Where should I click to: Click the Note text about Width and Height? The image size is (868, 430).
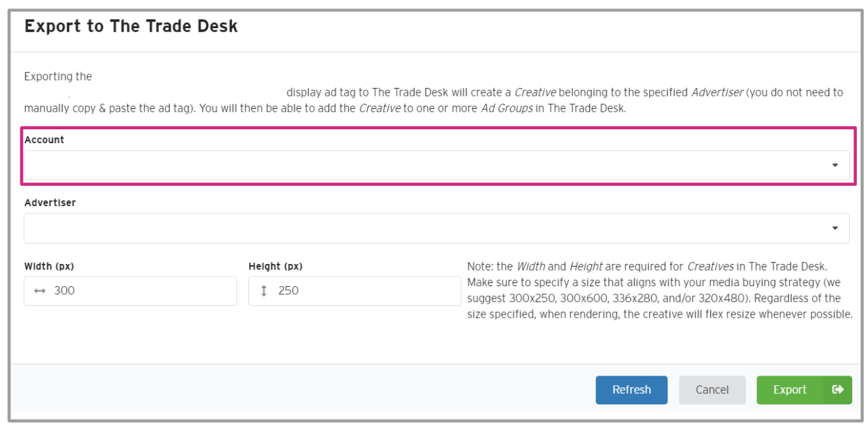(x=657, y=291)
